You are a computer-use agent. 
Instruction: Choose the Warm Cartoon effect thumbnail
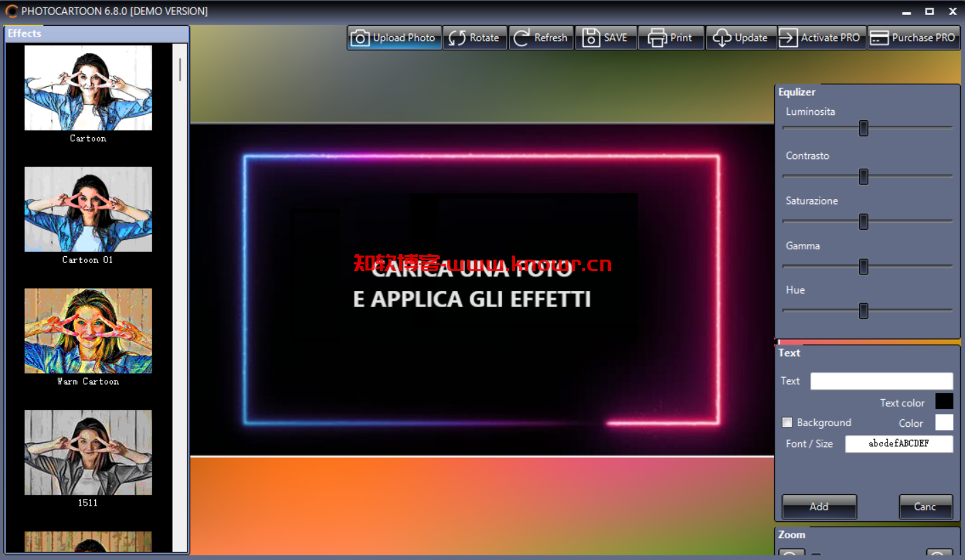(x=88, y=331)
